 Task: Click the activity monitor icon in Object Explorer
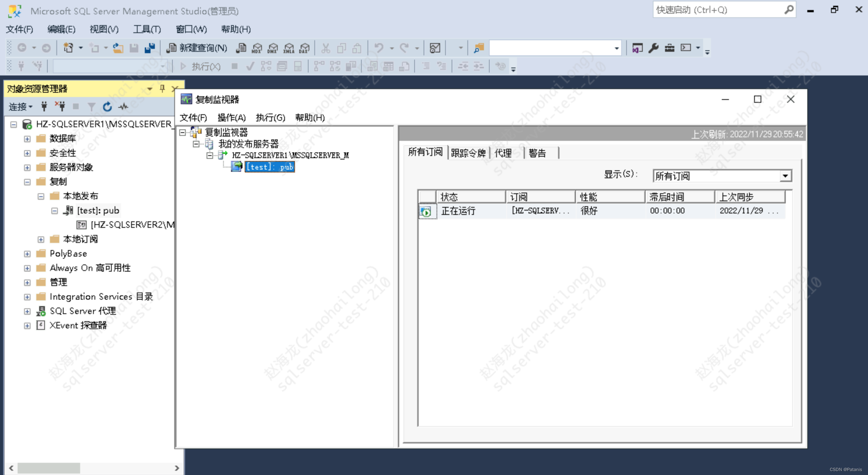pyautogui.click(x=123, y=106)
